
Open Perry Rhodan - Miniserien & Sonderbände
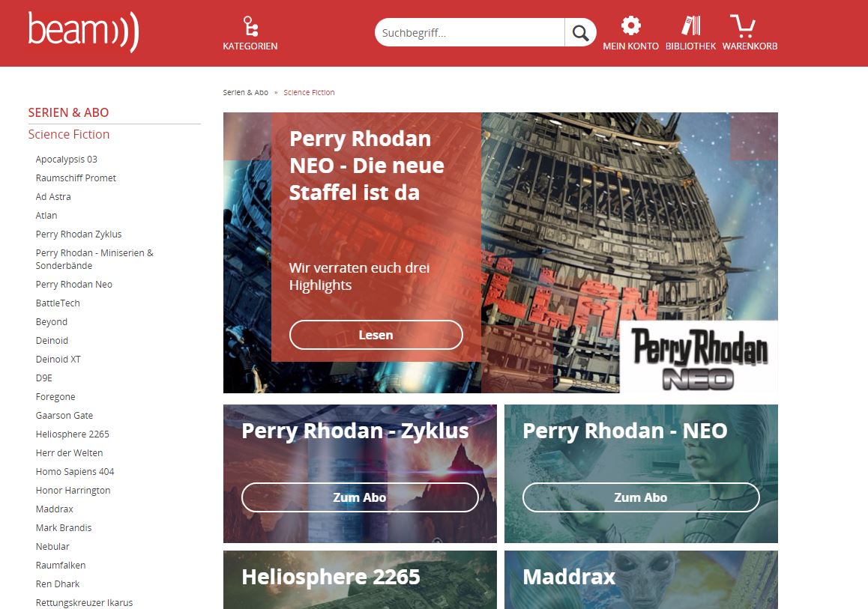[x=94, y=259]
